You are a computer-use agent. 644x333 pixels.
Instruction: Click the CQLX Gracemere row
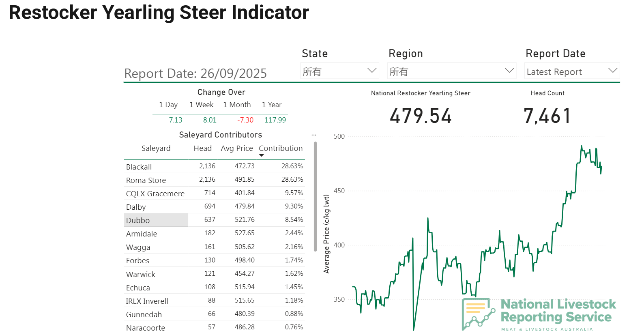point(155,193)
